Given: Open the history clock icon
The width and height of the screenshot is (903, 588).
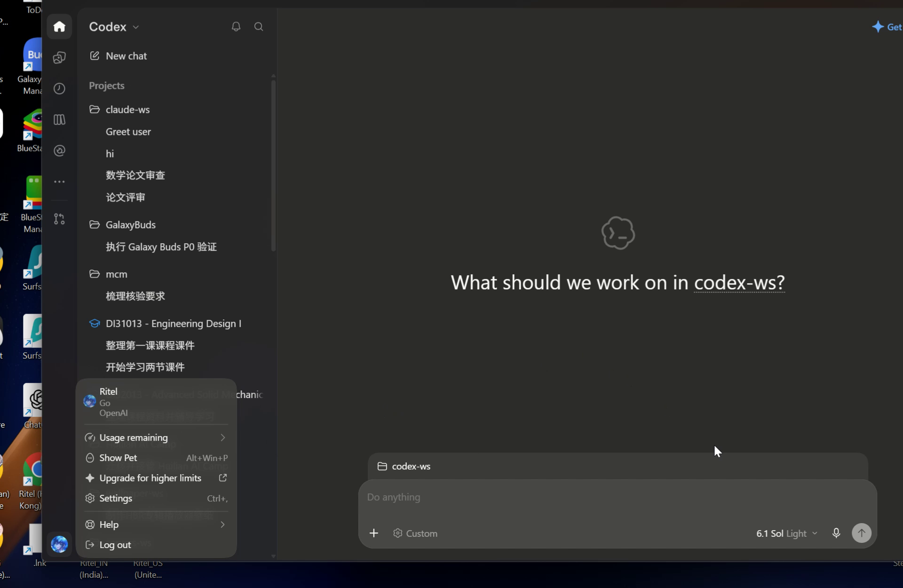Looking at the screenshot, I should click(59, 88).
